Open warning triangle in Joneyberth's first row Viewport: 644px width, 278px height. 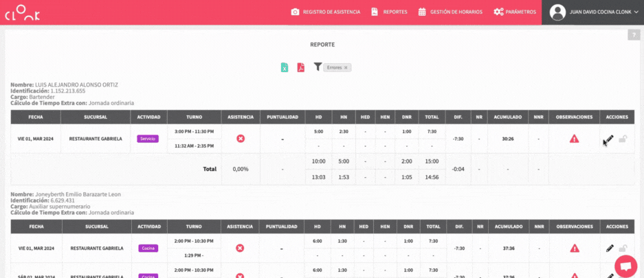(574, 248)
